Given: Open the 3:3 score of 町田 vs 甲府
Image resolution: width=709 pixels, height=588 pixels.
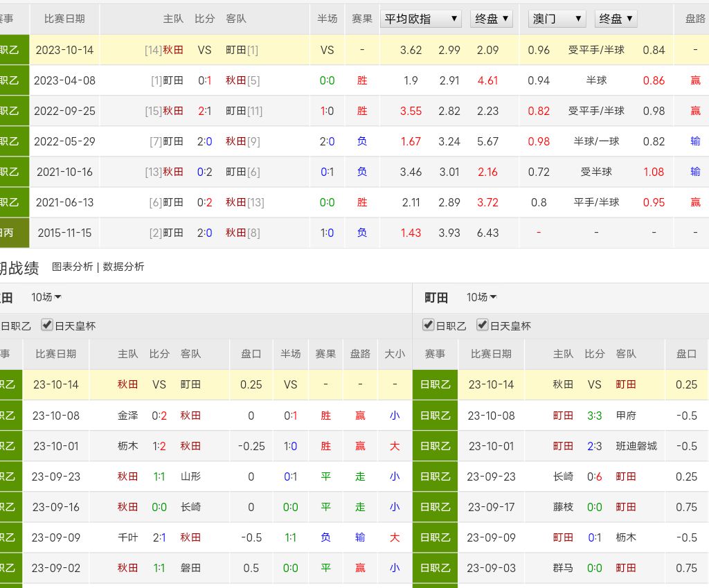Looking at the screenshot, I should tap(595, 416).
